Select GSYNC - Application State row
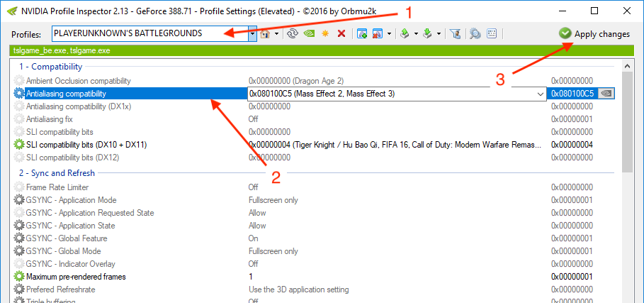This screenshot has width=644, height=303. tap(314, 226)
